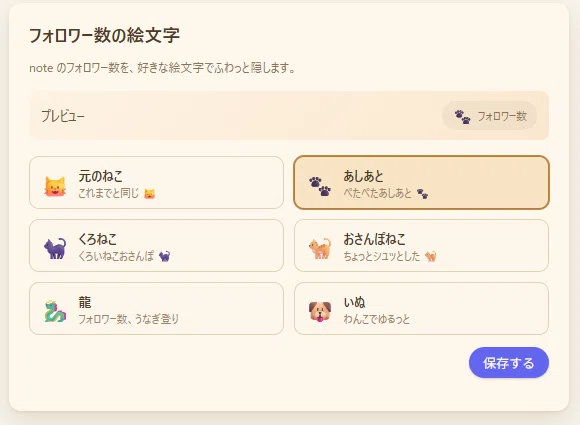580x425 pixels.
Task: Click the large black cat emoji icon
Action: tap(55, 248)
